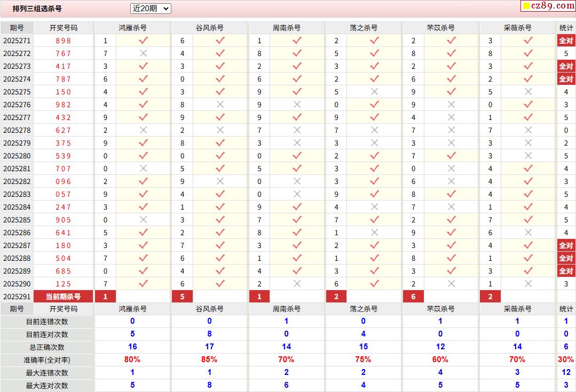Click the check mark for 采薇杀号 in row 2025289
The image size is (576, 392).
tap(528, 271)
